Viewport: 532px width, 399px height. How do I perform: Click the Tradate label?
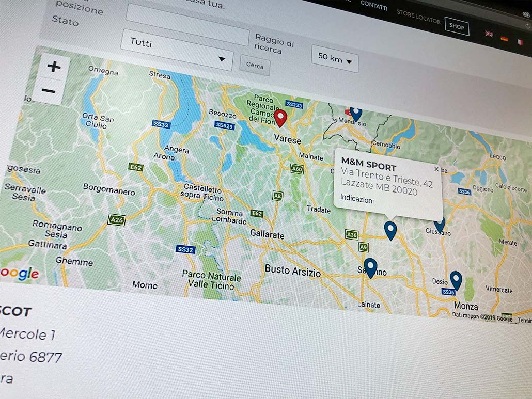(x=319, y=210)
